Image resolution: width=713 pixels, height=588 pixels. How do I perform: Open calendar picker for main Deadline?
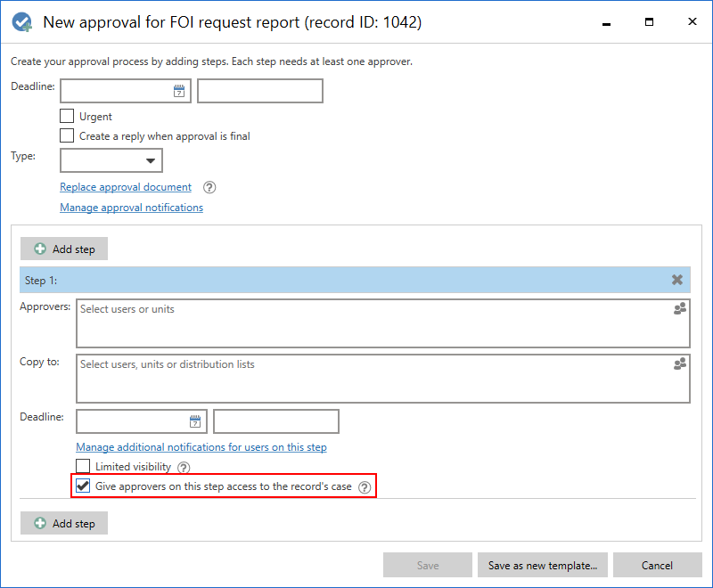(x=179, y=91)
